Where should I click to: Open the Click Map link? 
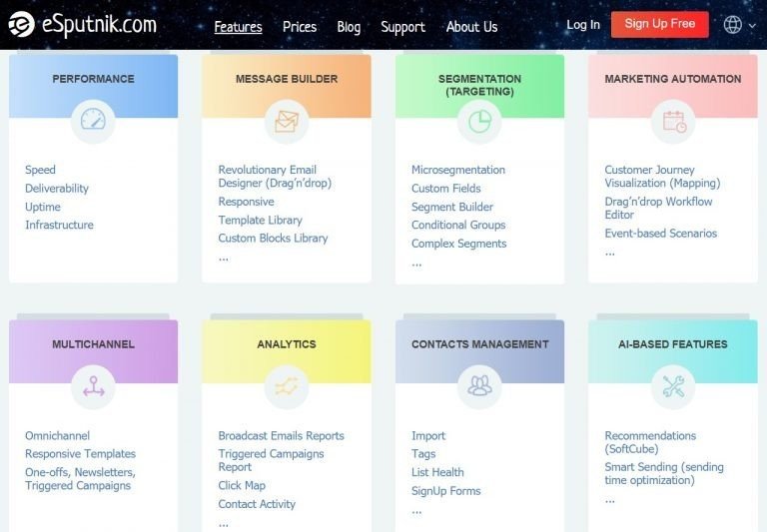click(242, 485)
